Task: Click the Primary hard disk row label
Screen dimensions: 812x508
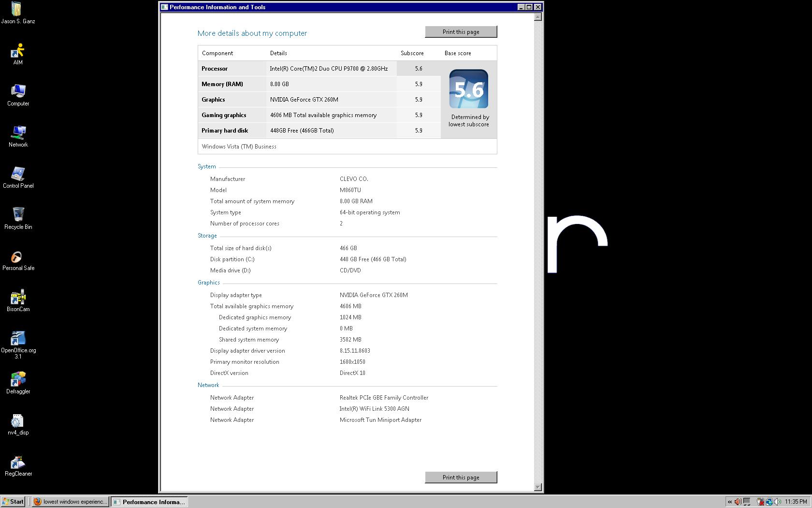Action: click(x=225, y=131)
